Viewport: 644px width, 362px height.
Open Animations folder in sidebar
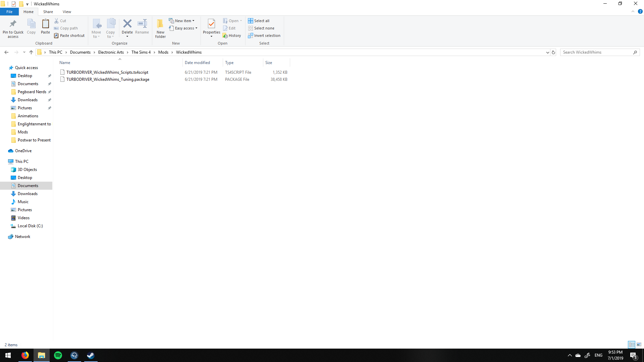(x=28, y=116)
